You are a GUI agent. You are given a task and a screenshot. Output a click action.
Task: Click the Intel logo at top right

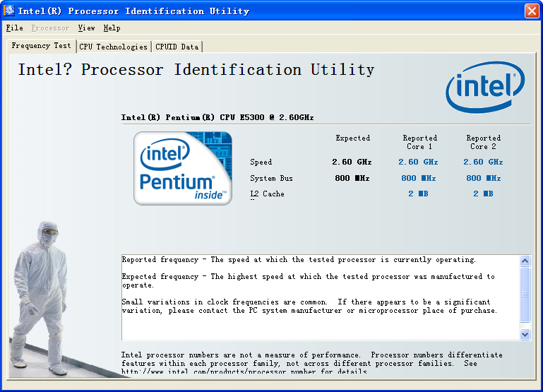pos(485,86)
